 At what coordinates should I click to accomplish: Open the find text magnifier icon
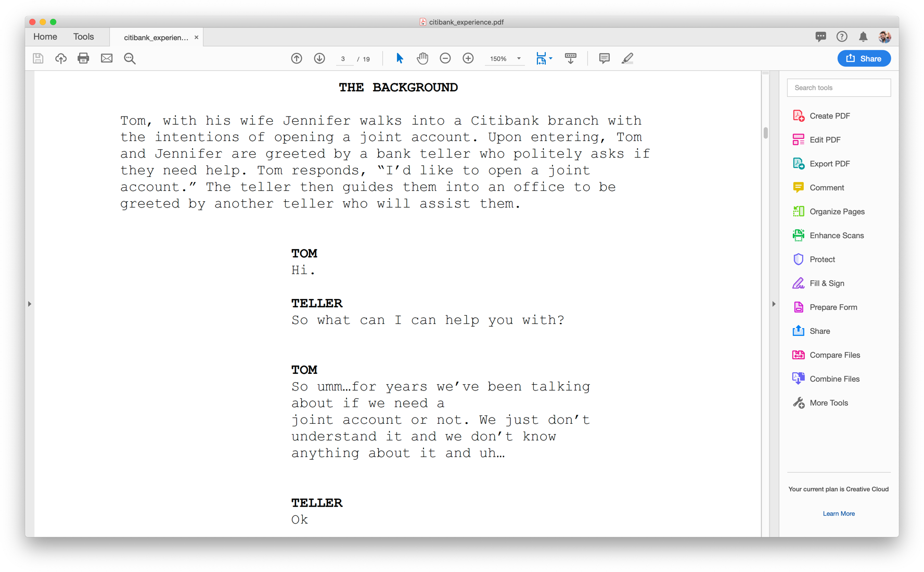click(x=130, y=58)
